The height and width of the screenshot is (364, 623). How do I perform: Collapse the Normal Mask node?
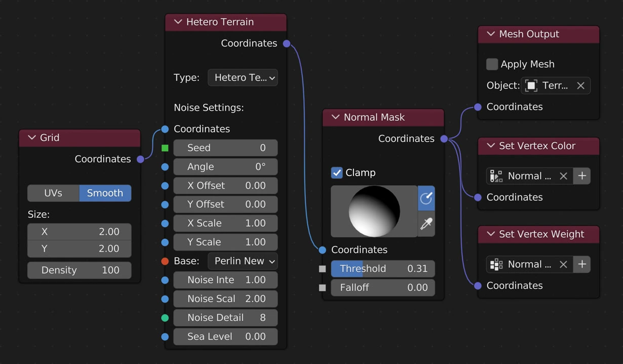tap(335, 117)
